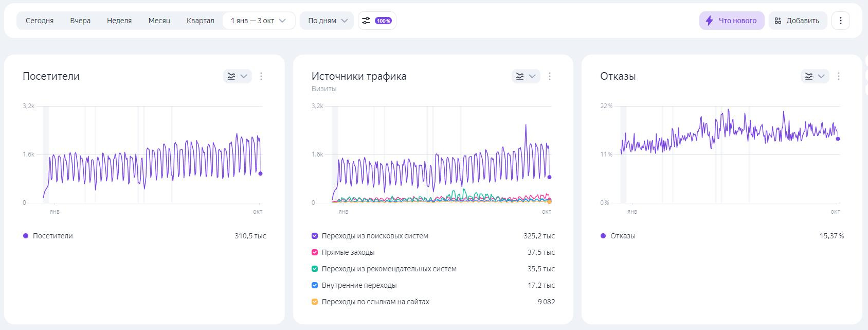Image resolution: width=868 pixels, height=330 pixels.
Task: Click the lightning icon in Что нового
Action: click(709, 21)
